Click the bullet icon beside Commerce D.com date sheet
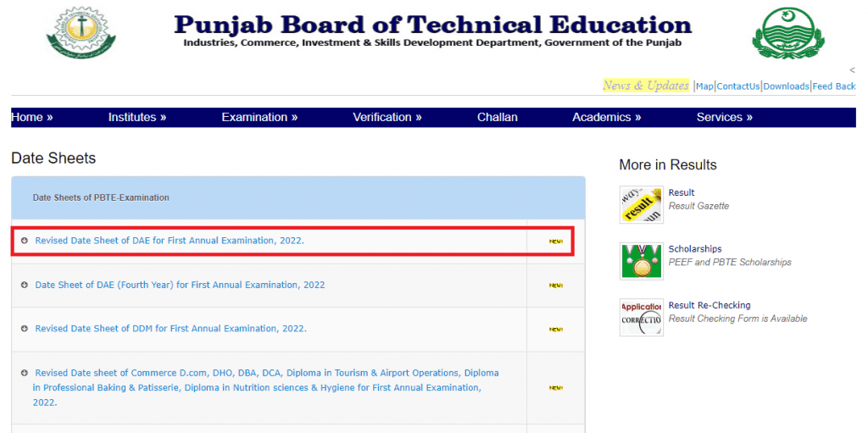The height and width of the screenshot is (433, 868). tap(25, 373)
